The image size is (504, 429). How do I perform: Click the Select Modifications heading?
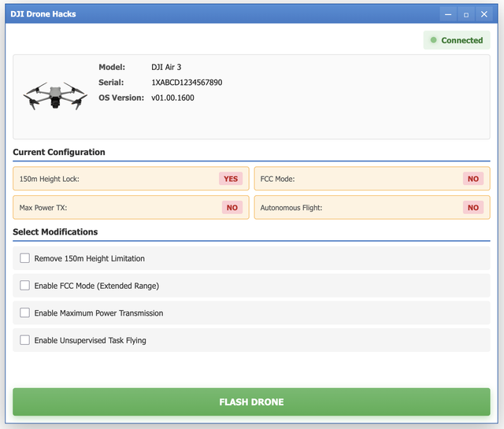click(x=55, y=231)
